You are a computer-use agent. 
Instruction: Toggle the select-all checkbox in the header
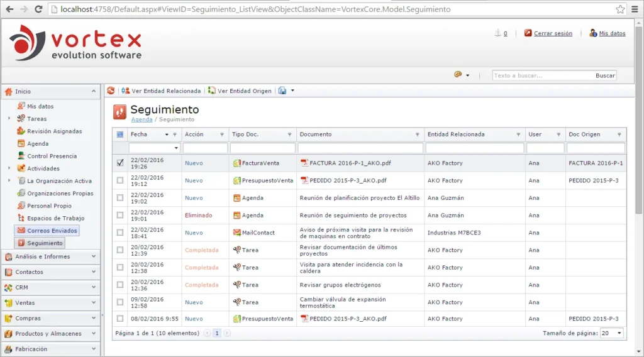click(x=120, y=134)
